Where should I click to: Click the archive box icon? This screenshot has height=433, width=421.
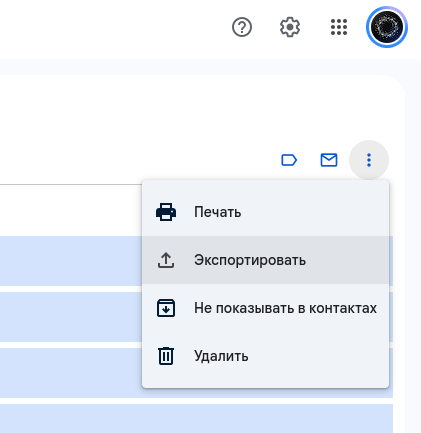(166, 308)
